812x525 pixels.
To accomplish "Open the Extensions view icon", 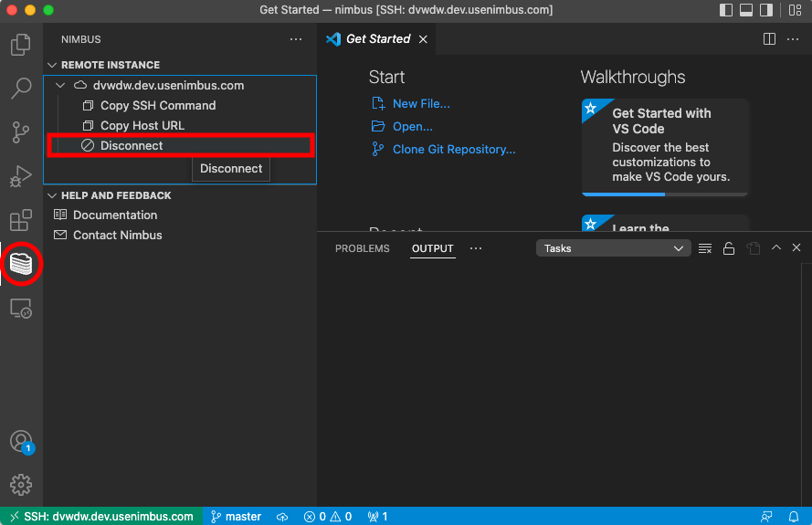I will 20,220.
